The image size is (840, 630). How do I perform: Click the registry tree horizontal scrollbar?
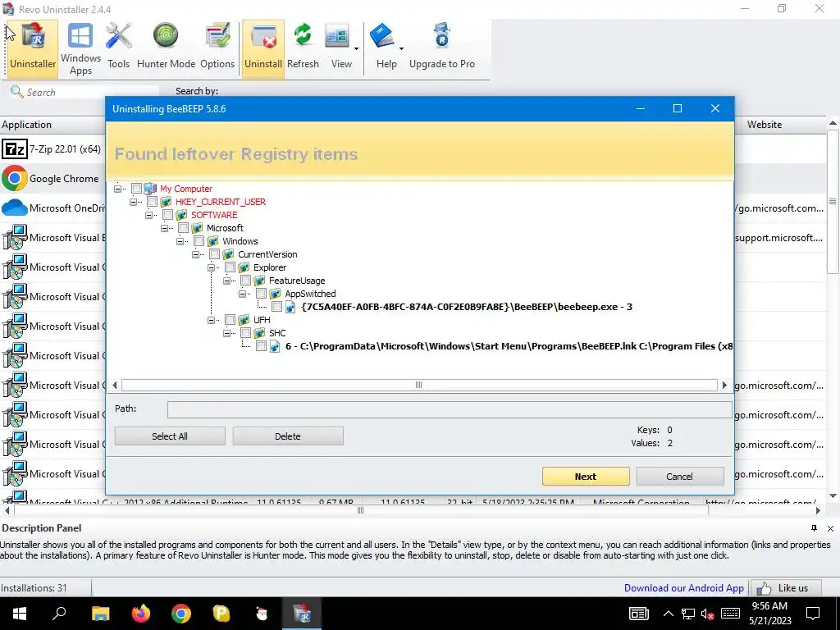click(419, 386)
